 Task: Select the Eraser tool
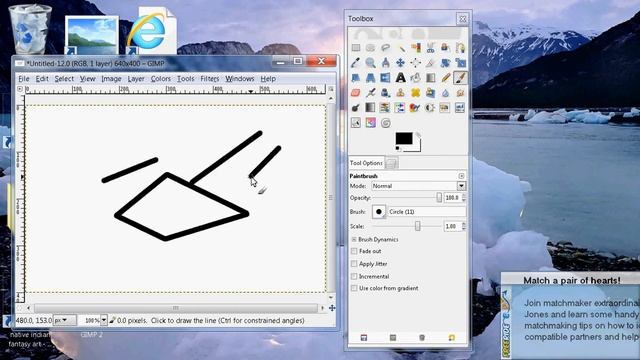coord(356,93)
